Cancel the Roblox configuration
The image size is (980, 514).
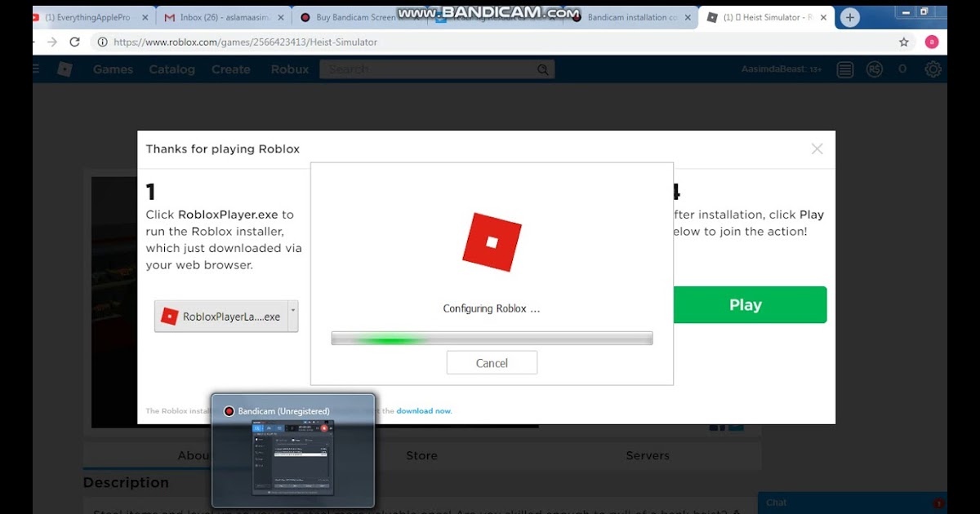point(492,363)
